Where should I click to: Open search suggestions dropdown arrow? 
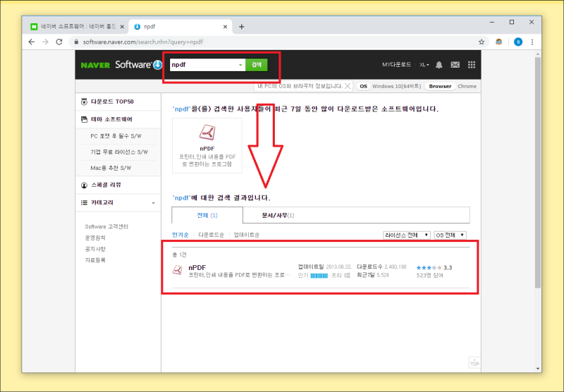(x=240, y=65)
